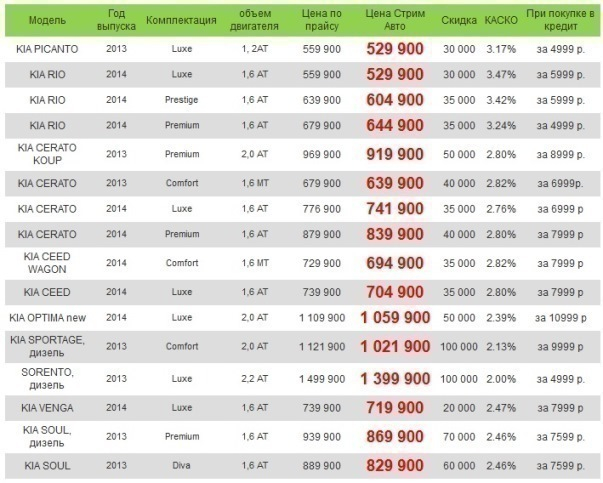603x483 pixels.
Task: Click KIA OPTIMA new model name
Action: pyautogui.click(x=48, y=318)
